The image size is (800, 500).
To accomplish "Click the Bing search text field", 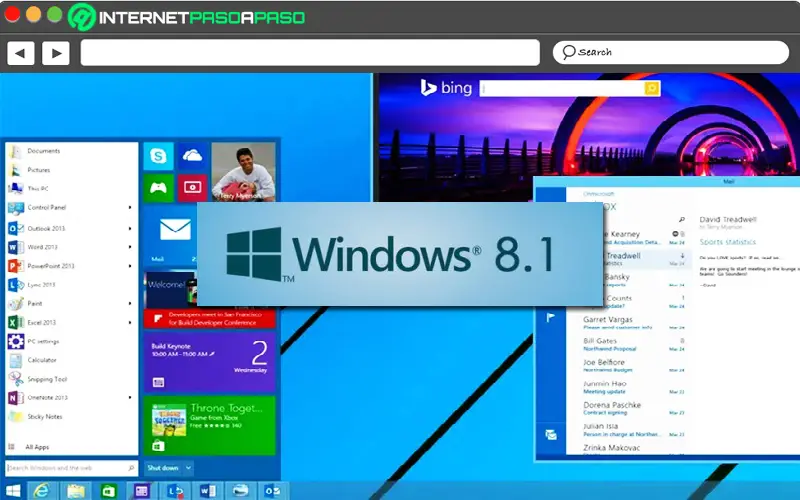I will [562, 88].
